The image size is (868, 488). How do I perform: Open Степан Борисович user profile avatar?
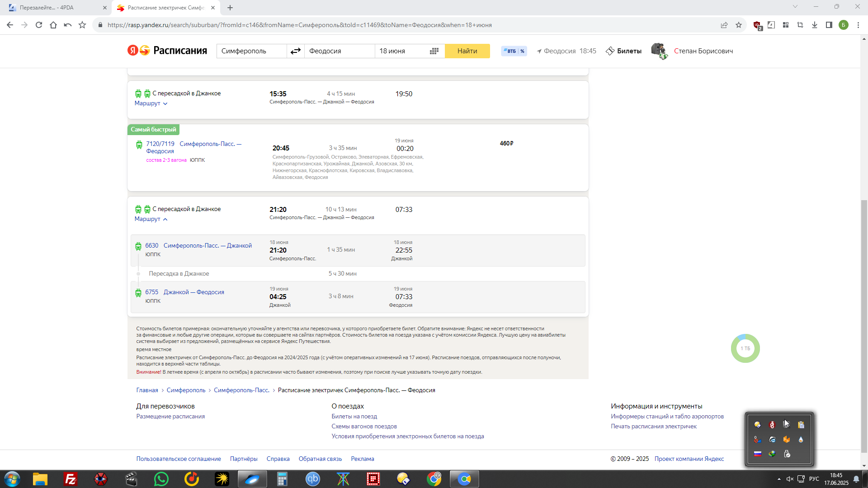(659, 51)
